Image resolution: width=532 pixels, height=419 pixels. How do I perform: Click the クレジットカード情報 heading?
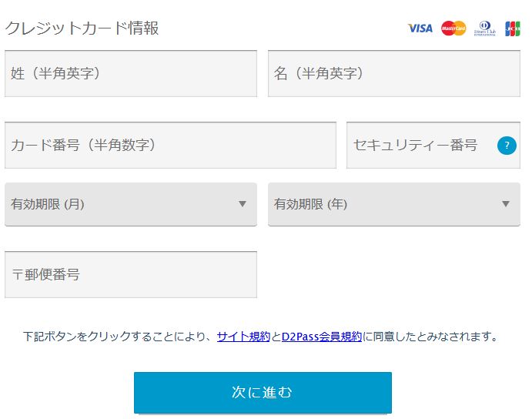pyautogui.click(x=82, y=28)
